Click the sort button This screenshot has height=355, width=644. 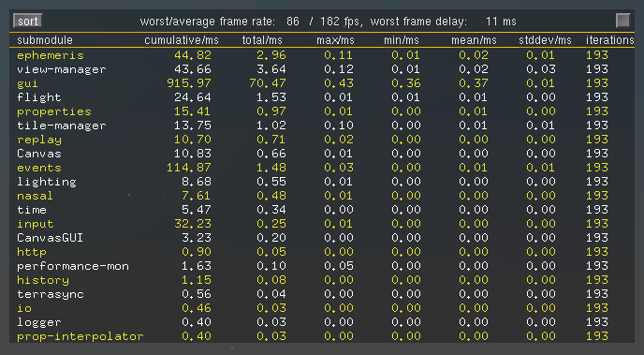tap(27, 21)
